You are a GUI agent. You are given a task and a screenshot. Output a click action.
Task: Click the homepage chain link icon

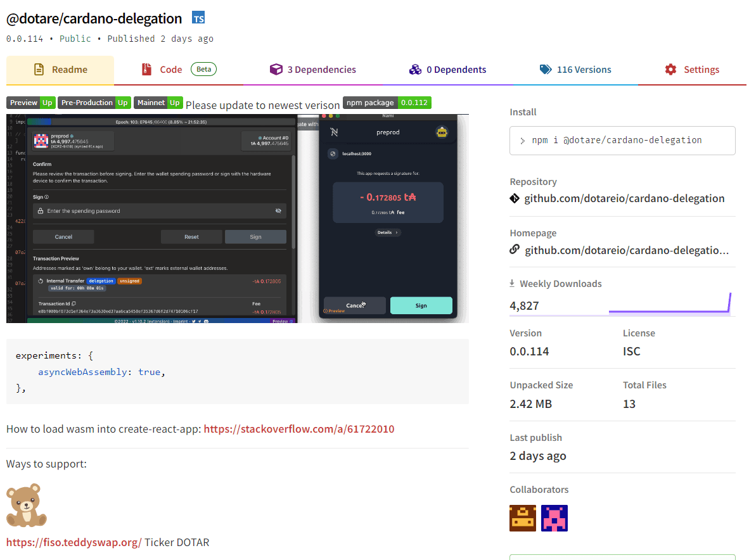(515, 249)
